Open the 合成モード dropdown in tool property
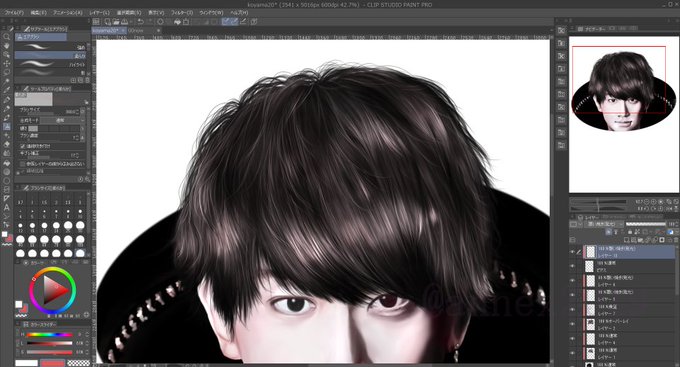Image resolution: width=680 pixels, height=367 pixels. pyautogui.click(x=63, y=120)
